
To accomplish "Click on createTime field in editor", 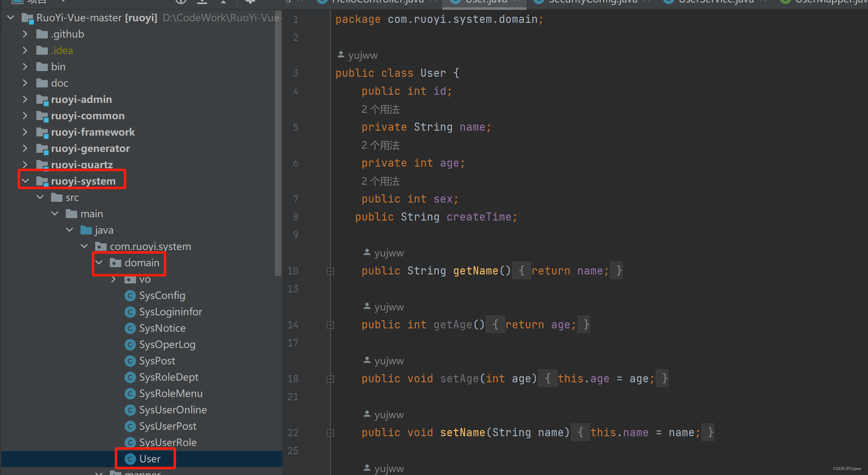I will [x=478, y=217].
